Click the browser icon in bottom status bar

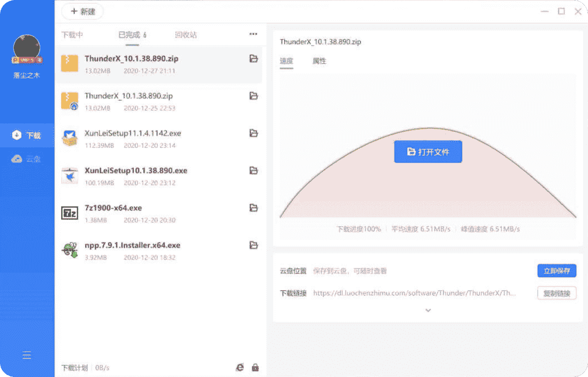240,367
